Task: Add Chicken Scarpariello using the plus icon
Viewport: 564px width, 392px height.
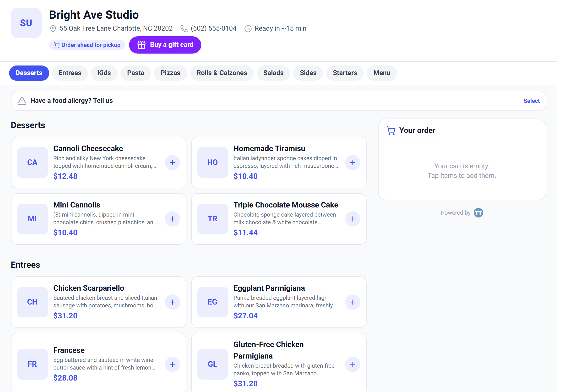Action: (172, 302)
